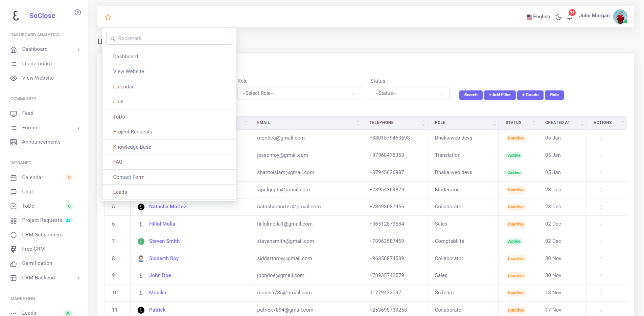Toggle the sidebar collapse circle icon

point(78,13)
